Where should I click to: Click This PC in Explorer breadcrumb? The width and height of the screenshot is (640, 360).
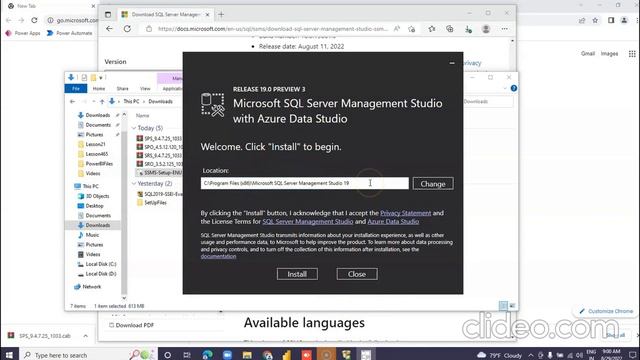point(131,102)
